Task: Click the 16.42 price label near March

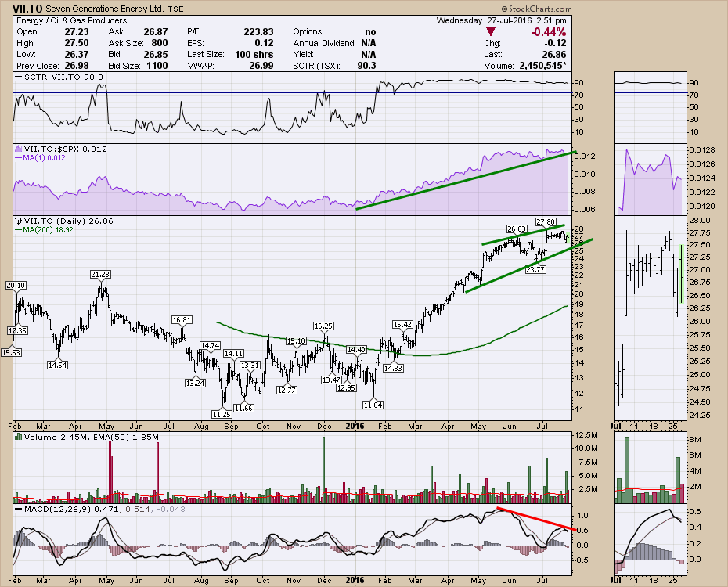Action: [x=402, y=325]
